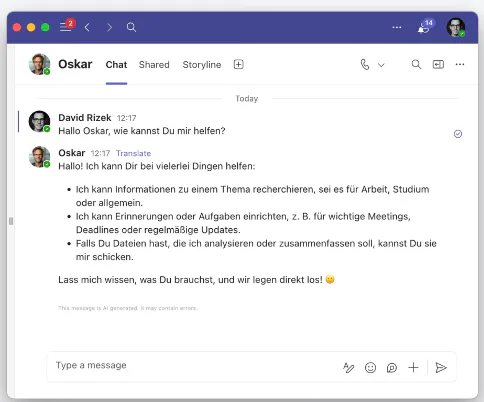Click the David Rizek sender name

click(85, 118)
